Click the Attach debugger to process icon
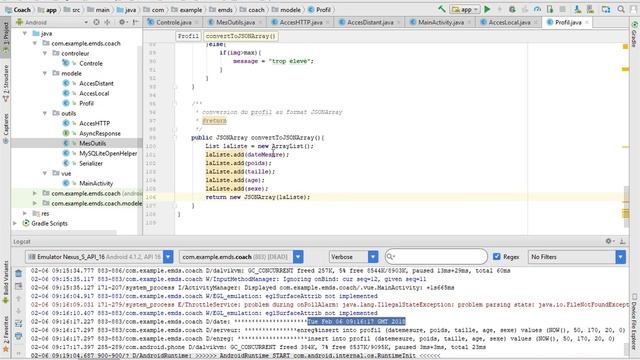This screenshot has height=360, width=640. pyautogui.click(x=550, y=9)
